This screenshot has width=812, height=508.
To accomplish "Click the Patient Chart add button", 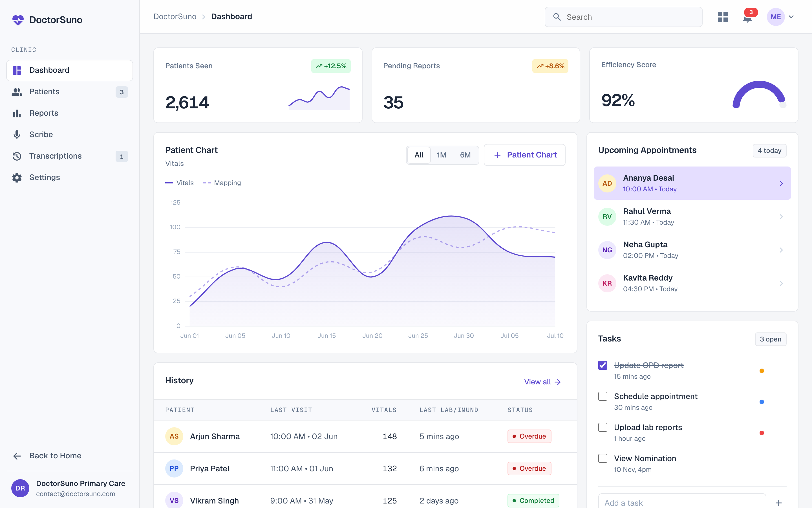I will tap(525, 155).
